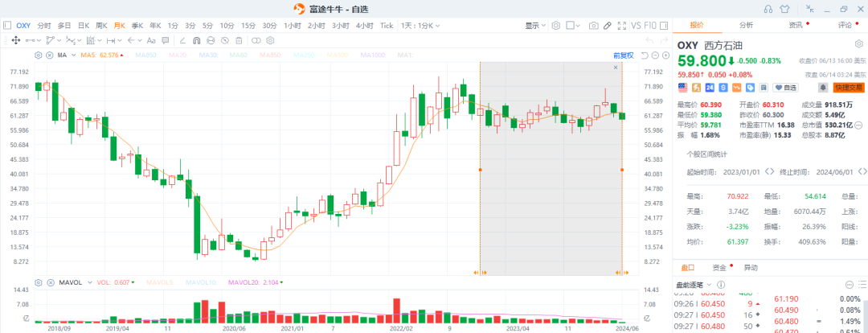Adjust the 终止时间 date stepper arrows
The image size is (868, 333).
click(862, 172)
